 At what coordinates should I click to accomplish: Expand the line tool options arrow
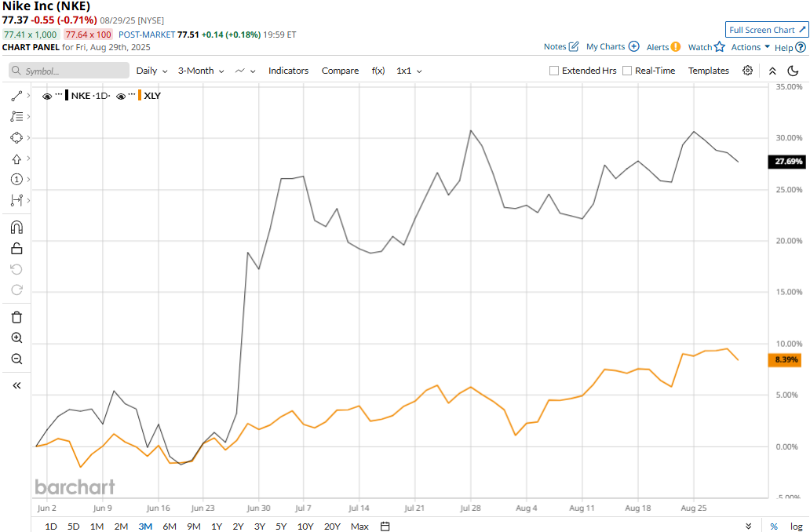click(28, 96)
